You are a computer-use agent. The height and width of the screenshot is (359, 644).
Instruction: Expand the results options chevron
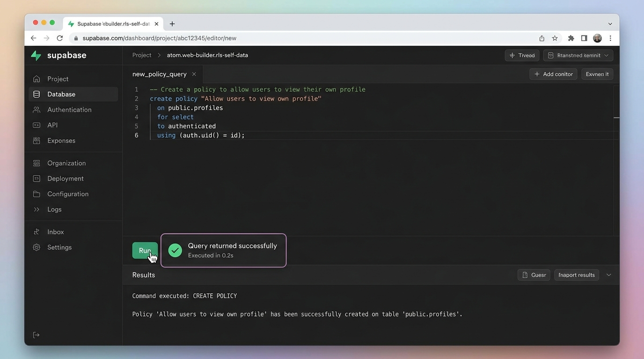tap(608, 275)
